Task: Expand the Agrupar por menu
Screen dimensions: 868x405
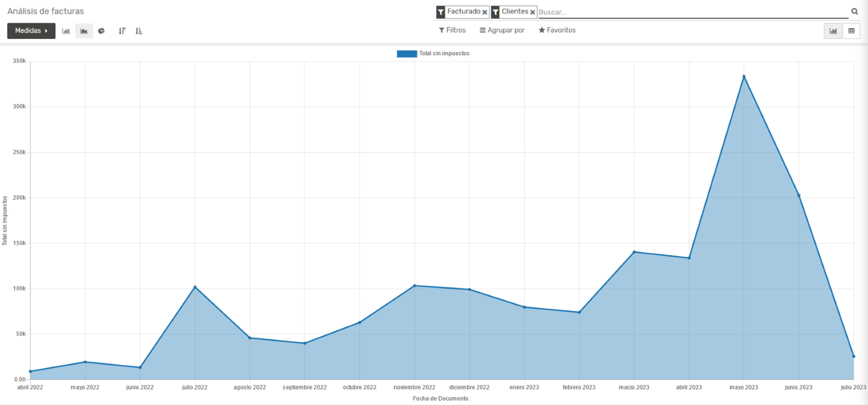Action: tap(502, 30)
